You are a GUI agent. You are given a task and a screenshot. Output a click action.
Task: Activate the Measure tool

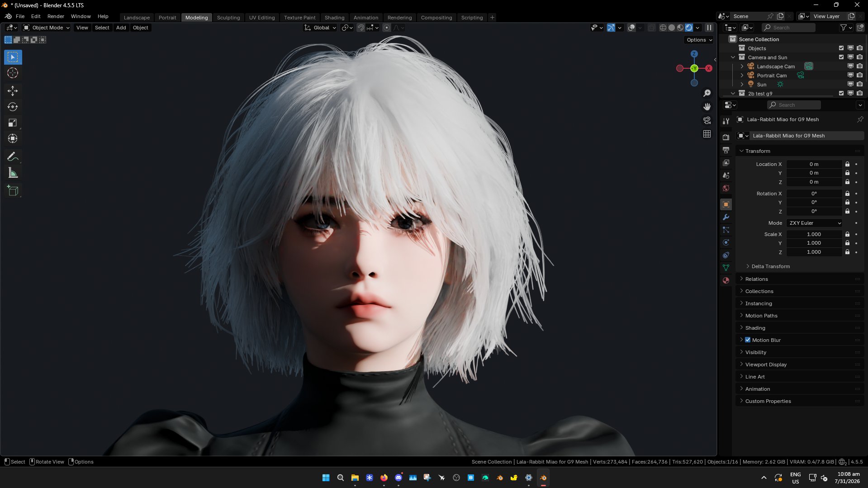click(x=13, y=173)
